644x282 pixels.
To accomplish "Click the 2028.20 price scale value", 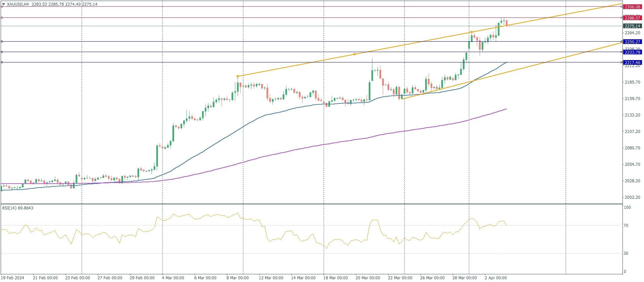I will pos(632,181).
